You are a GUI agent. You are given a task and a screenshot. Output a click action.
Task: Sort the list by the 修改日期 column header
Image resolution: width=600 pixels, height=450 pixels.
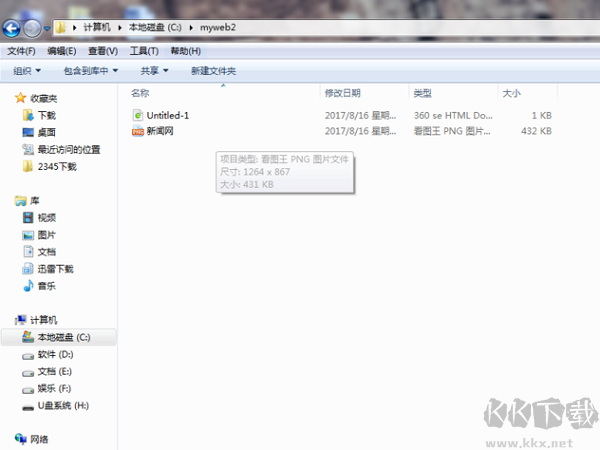point(342,93)
